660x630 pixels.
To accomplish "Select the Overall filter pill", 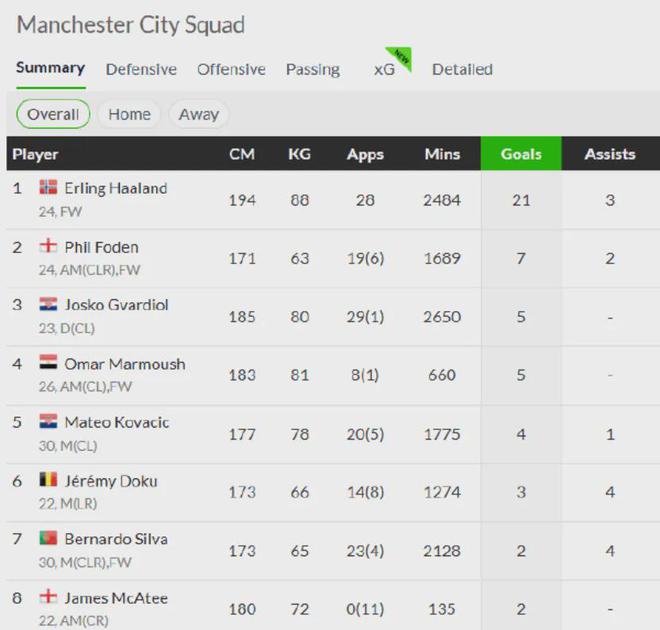I will pyautogui.click(x=53, y=114).
